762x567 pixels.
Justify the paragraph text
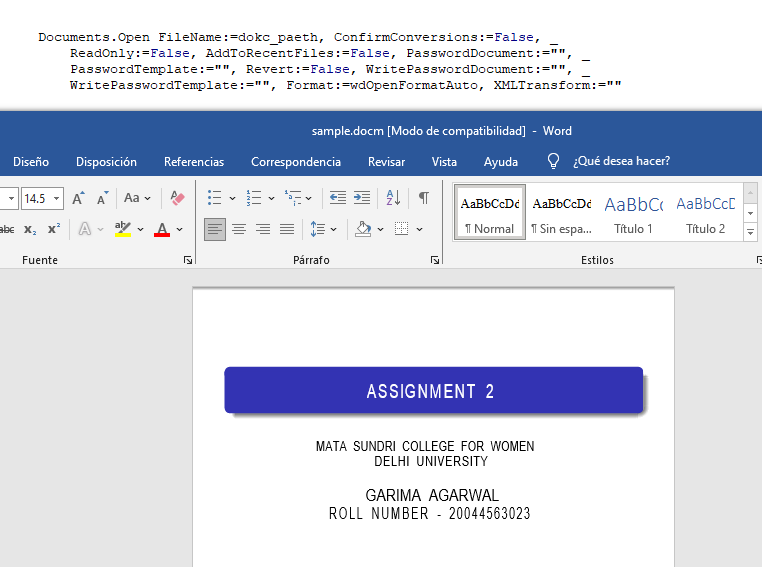(287, 229)
